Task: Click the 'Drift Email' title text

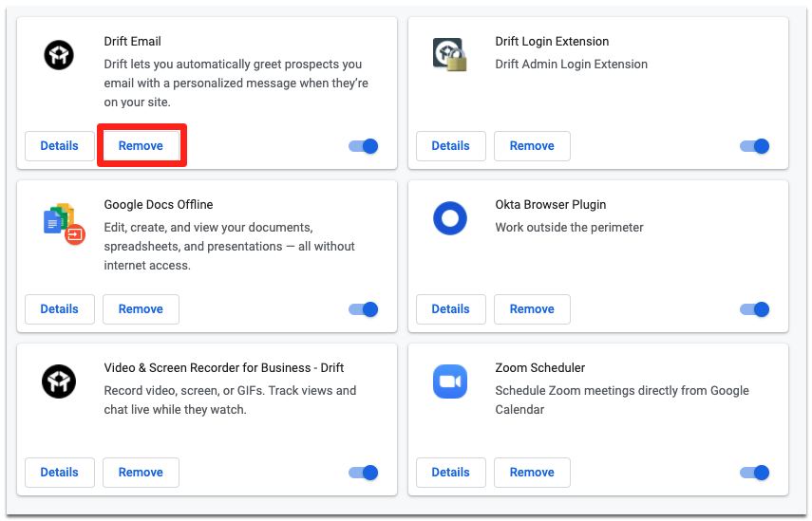Action: [133, 42]
